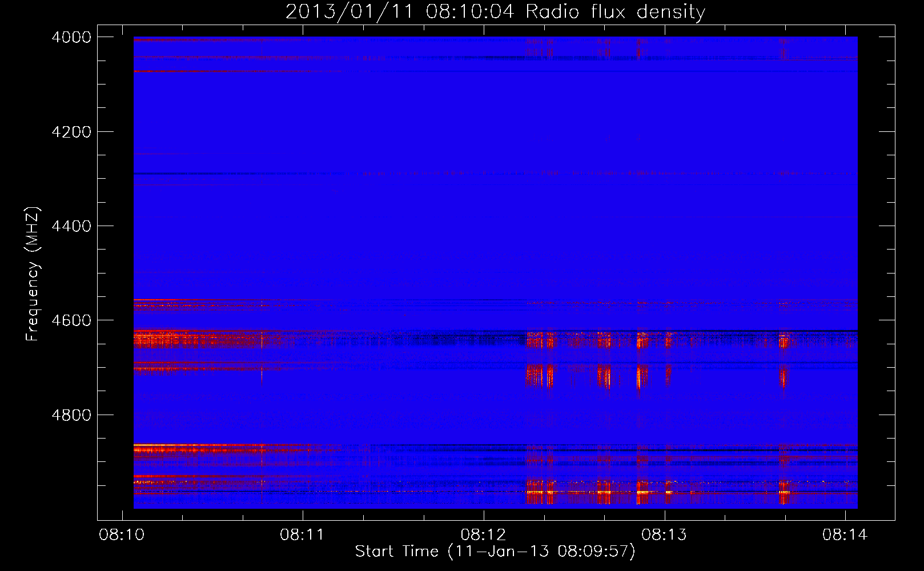This screenshot has width=924, height=571.
Task: Click the 4600 frequency tick label
Action: click(x=71, y=320)
